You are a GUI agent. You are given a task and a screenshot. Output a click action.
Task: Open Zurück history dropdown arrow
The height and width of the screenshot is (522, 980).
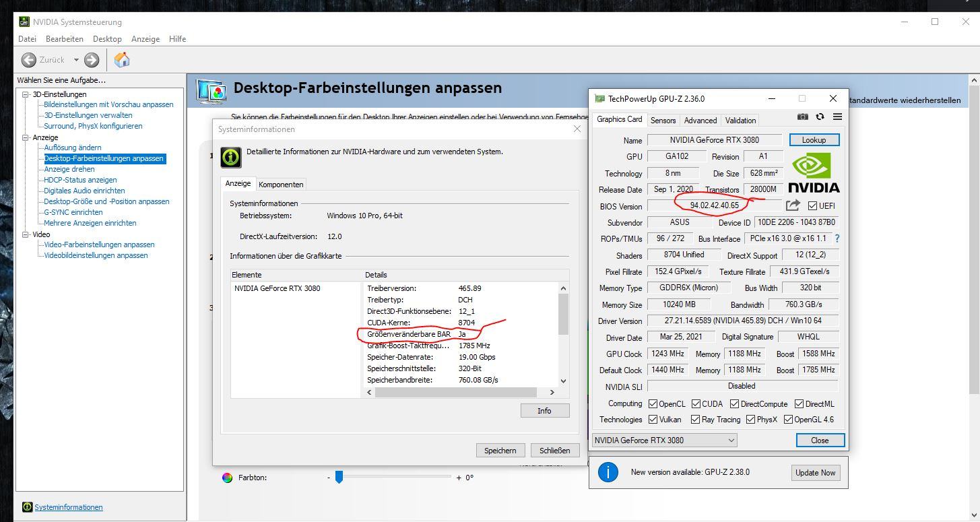click(76, 60)
